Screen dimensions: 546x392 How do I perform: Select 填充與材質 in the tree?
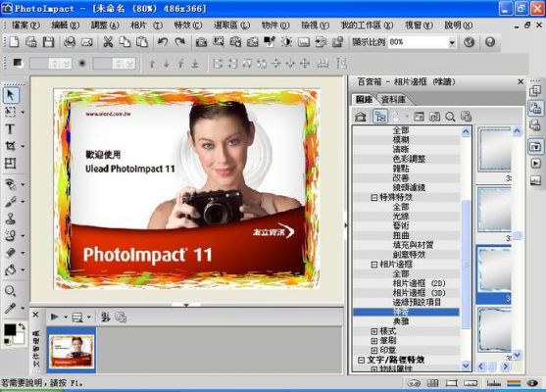(x=414, y=245)
